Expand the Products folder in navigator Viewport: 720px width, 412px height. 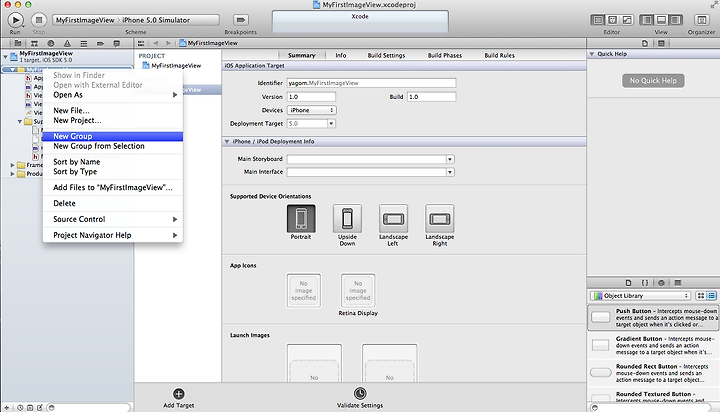(12, 174)
